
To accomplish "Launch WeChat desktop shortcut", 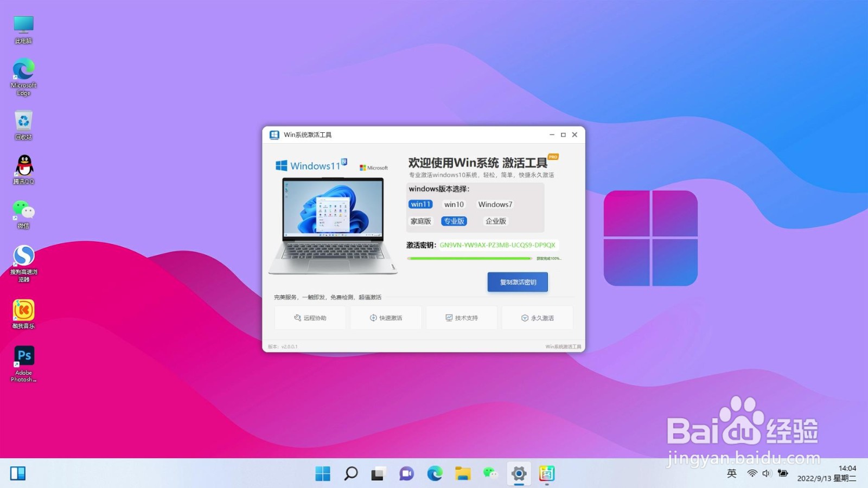I will coord(23,214).
